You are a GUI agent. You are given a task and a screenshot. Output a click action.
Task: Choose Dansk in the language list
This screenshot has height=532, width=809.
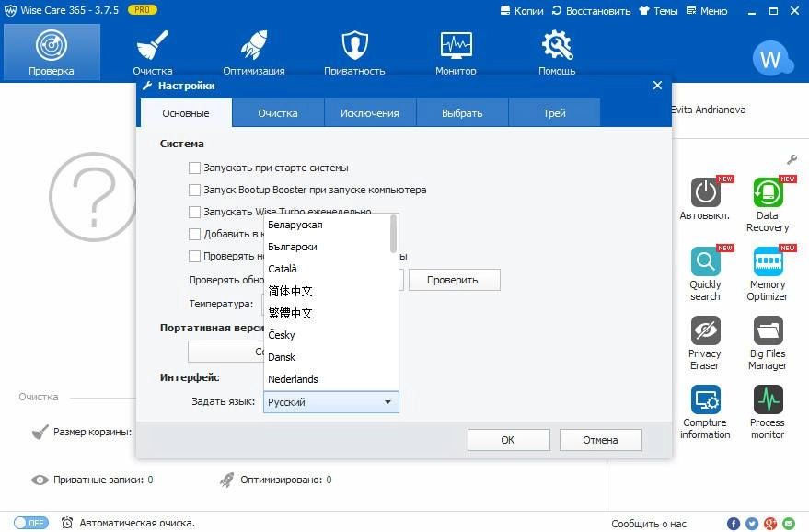click(x=327, y=357)
